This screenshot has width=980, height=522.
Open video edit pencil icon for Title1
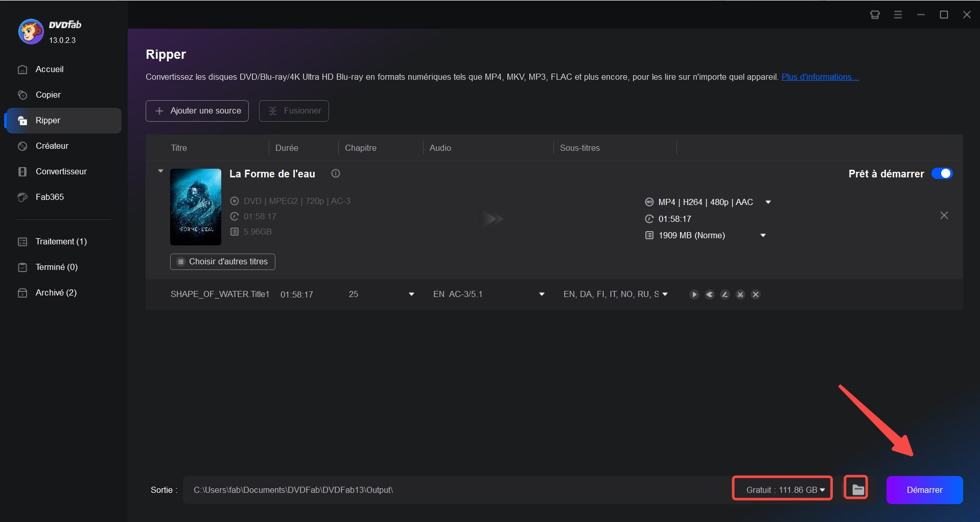[725, 294]
